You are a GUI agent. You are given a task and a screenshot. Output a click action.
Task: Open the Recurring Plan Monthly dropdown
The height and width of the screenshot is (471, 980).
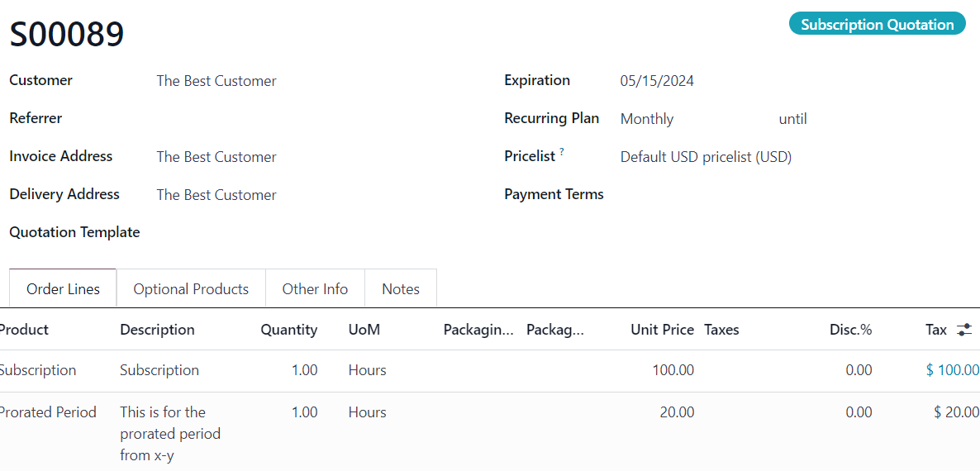(694, 119)
